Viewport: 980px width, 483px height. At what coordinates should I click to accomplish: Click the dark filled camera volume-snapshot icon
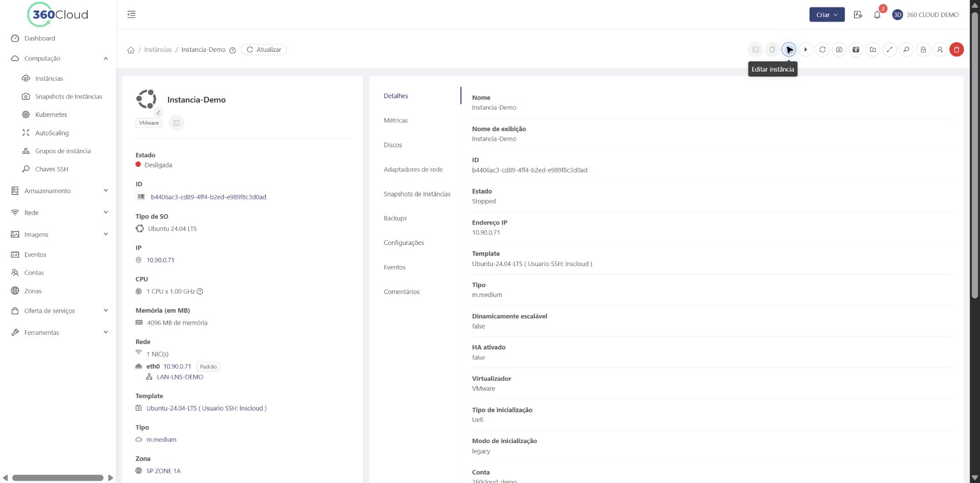click(856, 50)
